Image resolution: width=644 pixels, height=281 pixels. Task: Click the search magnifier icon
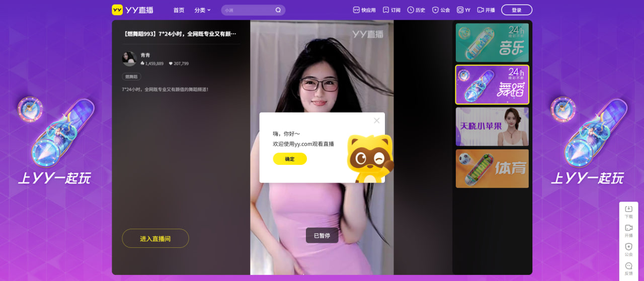[278, 10]
